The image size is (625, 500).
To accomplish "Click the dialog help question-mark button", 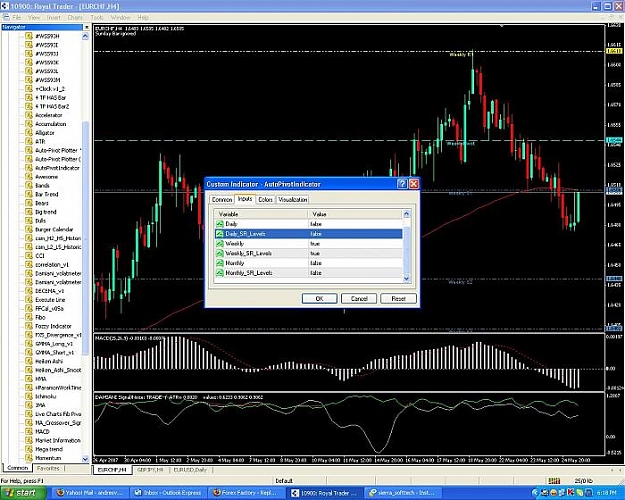I will point(402,184).
